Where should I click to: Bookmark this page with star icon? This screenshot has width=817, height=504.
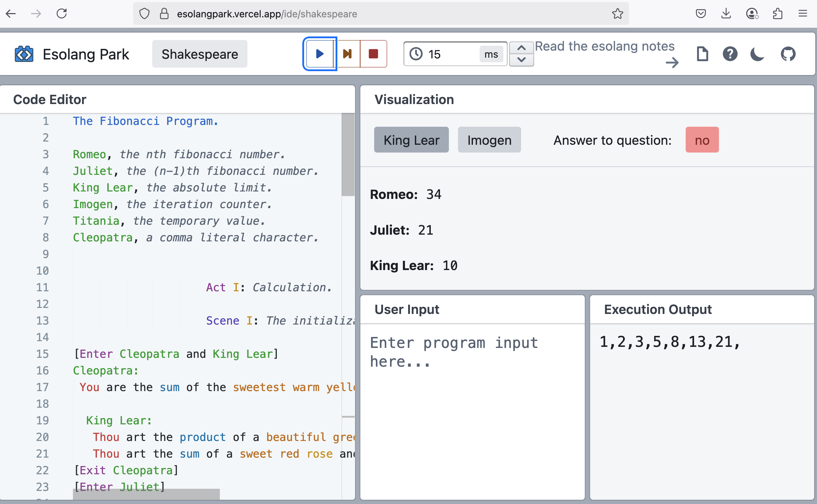(x=617, y=14)
